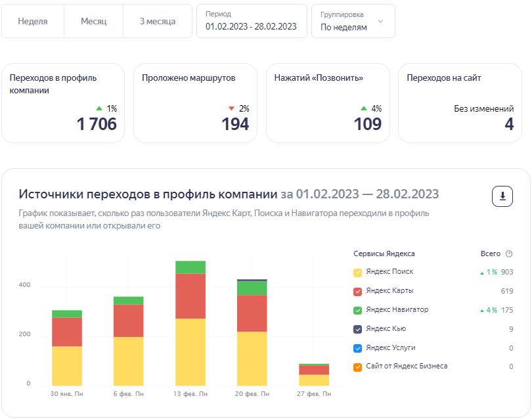This screenshot has width=532, height=419.
Task: Toggle the Яндекс Услуги checkbox
Action: 358,348
